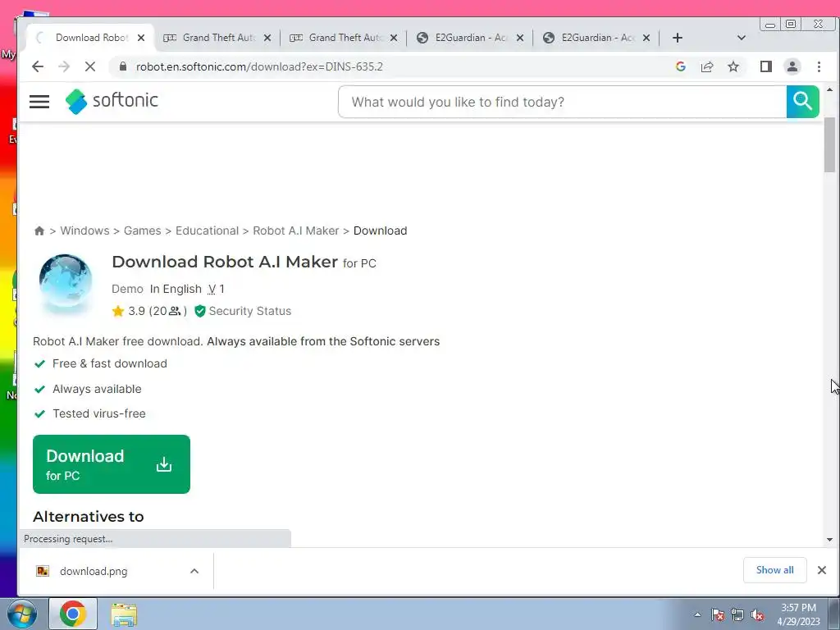Click the 'Tested virus-free' text
This screenshot has height=630, width=840.
coord(99,413)
